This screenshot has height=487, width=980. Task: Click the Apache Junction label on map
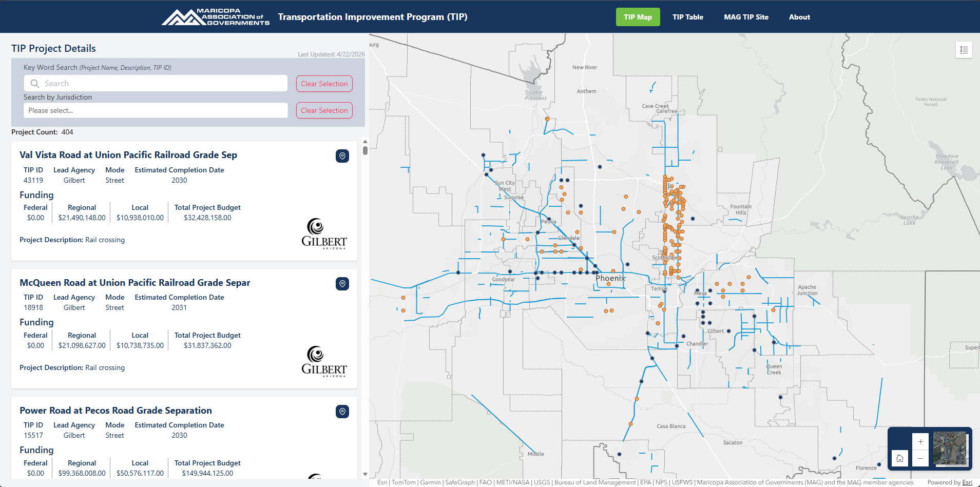[807, 290]
